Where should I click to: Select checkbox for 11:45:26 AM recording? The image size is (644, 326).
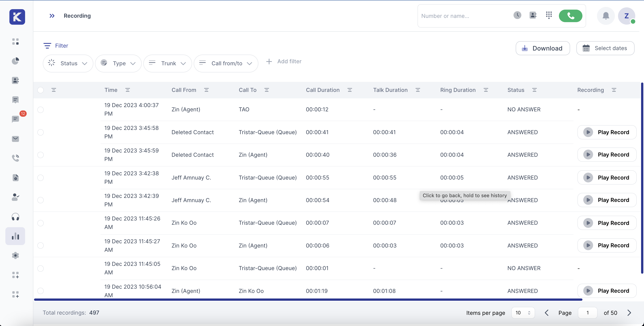pyautogui.click(x=41, y=223)
